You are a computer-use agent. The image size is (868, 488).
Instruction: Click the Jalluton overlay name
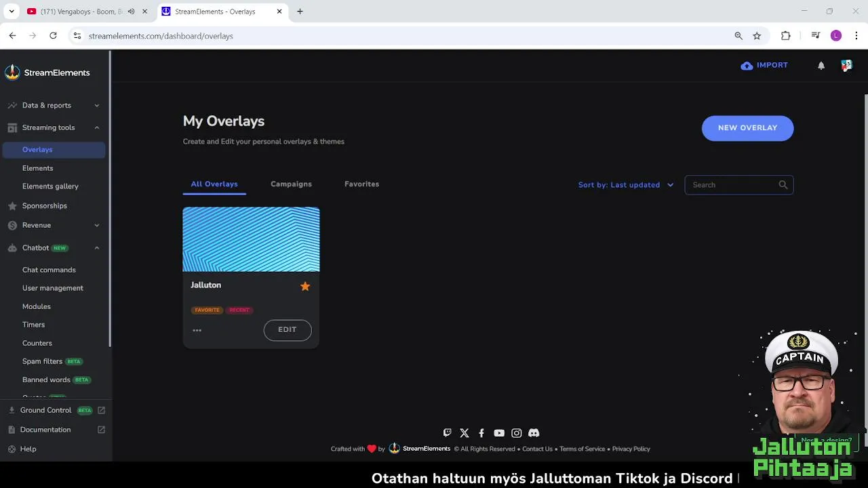(x=206, y=285)
